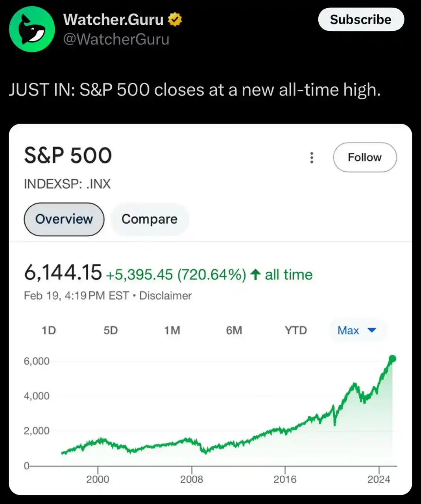The height and width of the screenshot is (504, 421).
Task: Follow the S&P 500 index
Action: (x=365, y=157)
